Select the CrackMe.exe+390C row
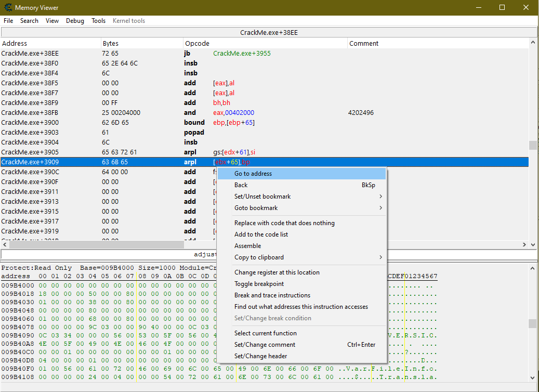The height and width of the screenshot is (392, 539). tap(265, 172)
